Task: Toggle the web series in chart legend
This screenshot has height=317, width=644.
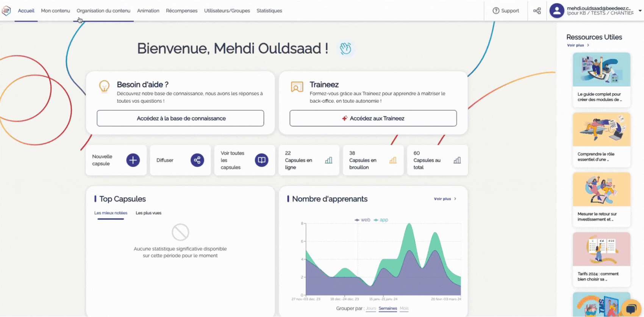Action: click(x=363, y=220)
